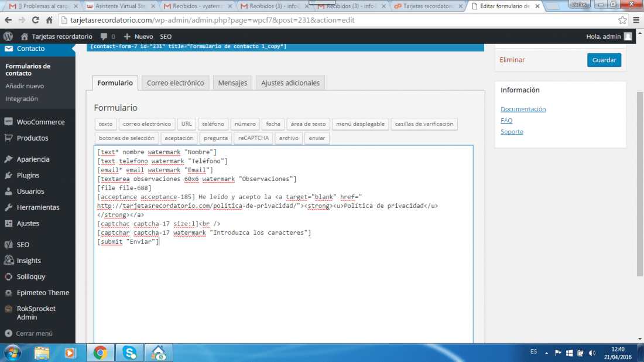Open the WordPress logo menu
The width and height of the screenshot is (644, 362).
(8, 36)
